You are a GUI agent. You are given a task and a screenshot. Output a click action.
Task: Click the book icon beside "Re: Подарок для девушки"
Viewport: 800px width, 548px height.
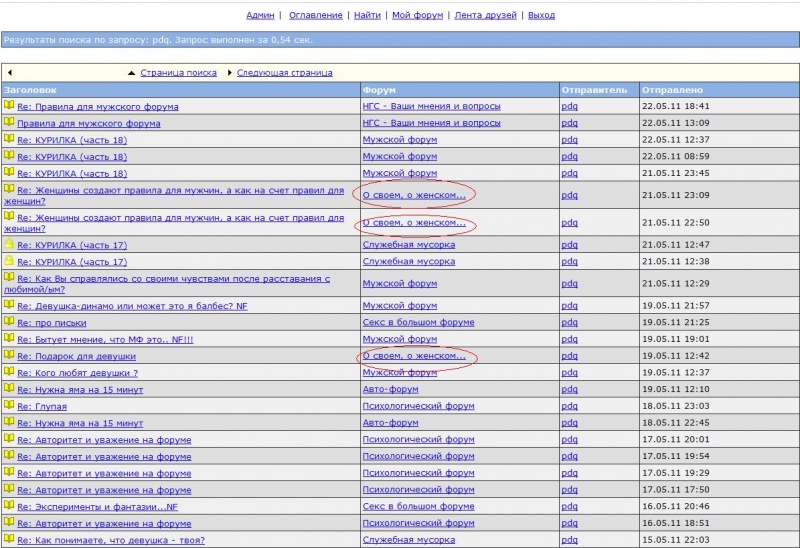pyautogui.click(x=9, y=355)
